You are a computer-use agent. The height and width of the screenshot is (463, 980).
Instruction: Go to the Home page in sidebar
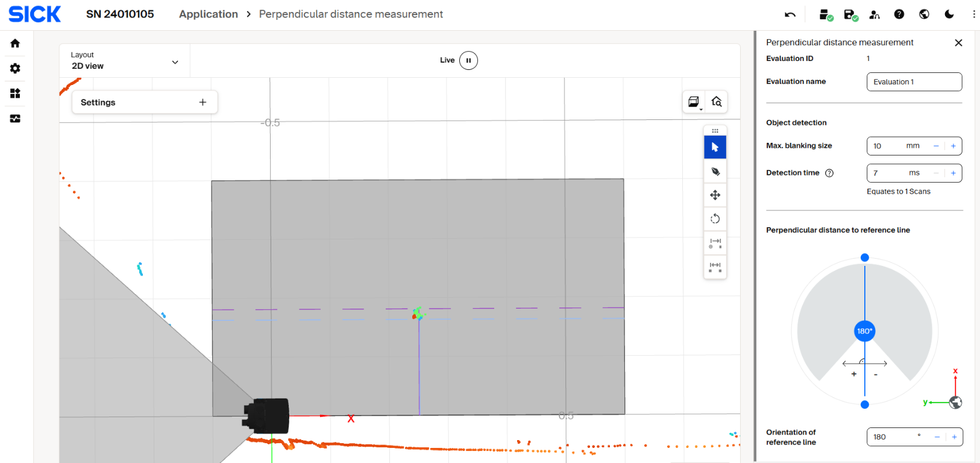15,43
